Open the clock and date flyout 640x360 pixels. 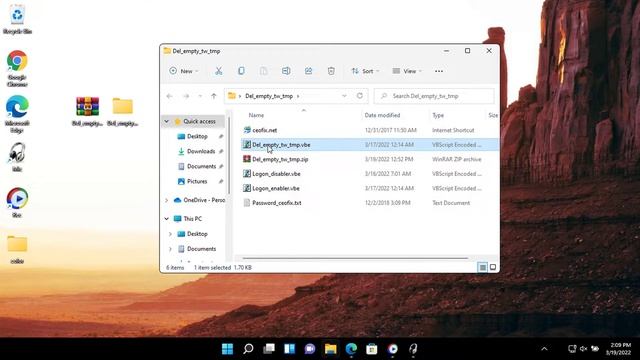[x=618, y=349]
